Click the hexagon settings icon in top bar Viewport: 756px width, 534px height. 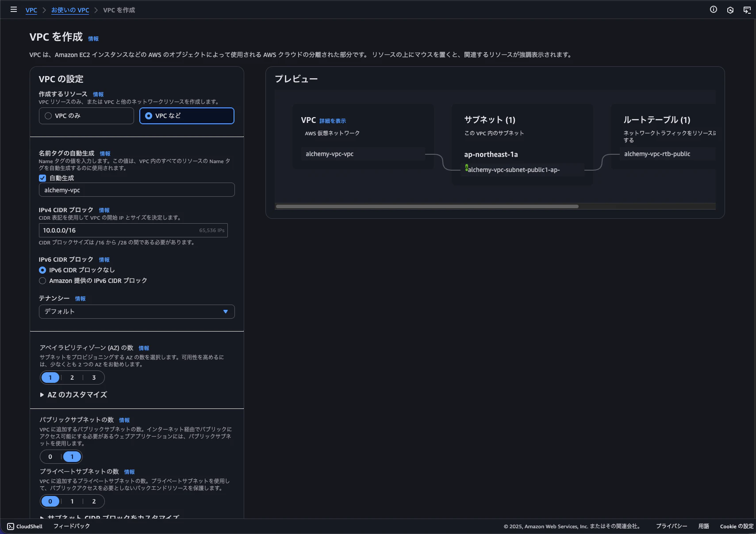point(730,10)
